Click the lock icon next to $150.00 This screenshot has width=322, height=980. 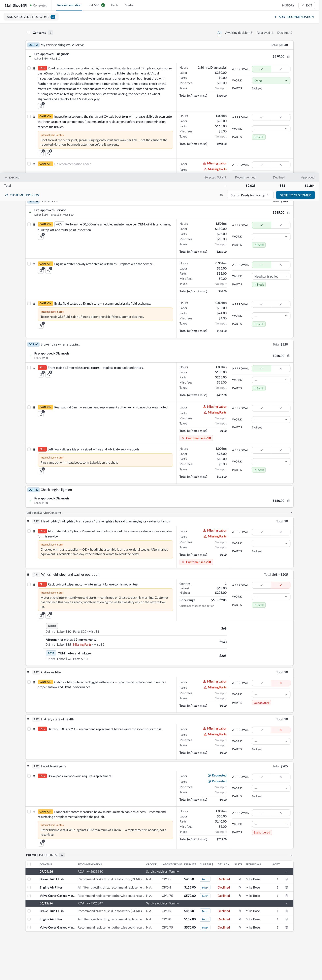pyautogui.click(x=288, y=501)
